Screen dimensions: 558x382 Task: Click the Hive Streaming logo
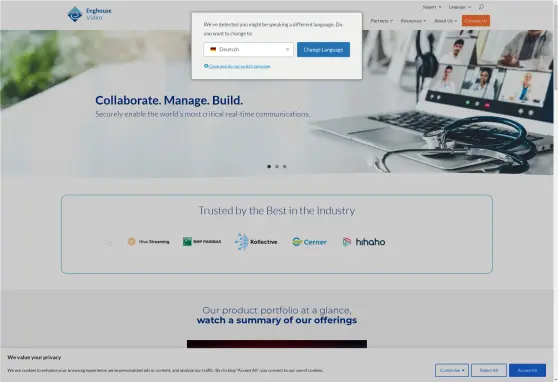(148, 242)
